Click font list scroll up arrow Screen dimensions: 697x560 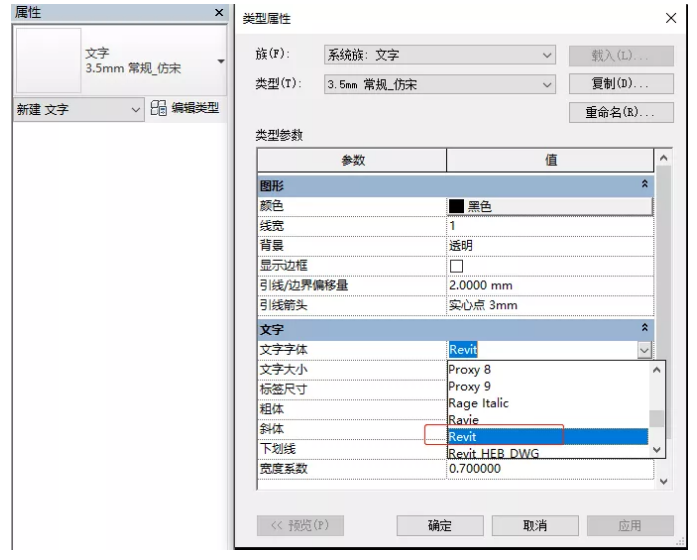click(657, 370)
